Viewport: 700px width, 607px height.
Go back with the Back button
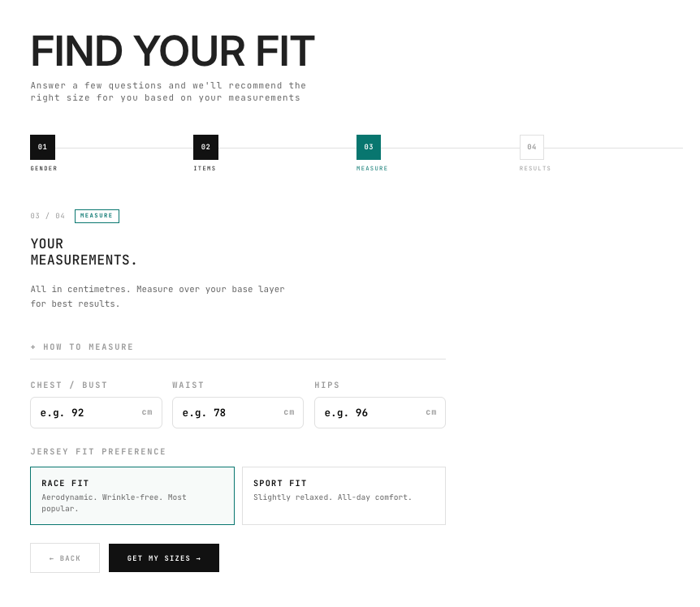(65, 558)
